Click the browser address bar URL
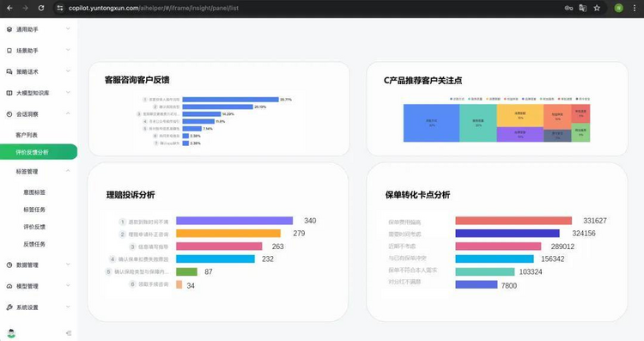Image resolution: width=644 pixels, height=341 pixels. coord(154,8)
